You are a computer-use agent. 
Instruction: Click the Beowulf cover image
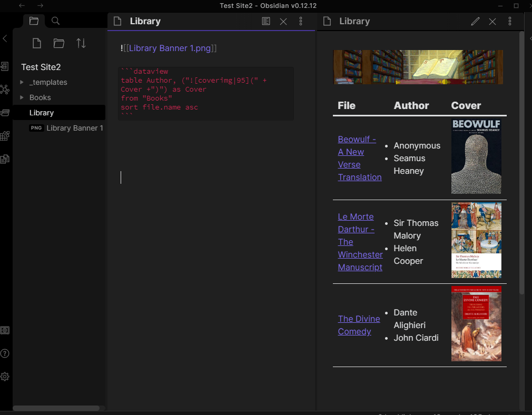[476, 156]
